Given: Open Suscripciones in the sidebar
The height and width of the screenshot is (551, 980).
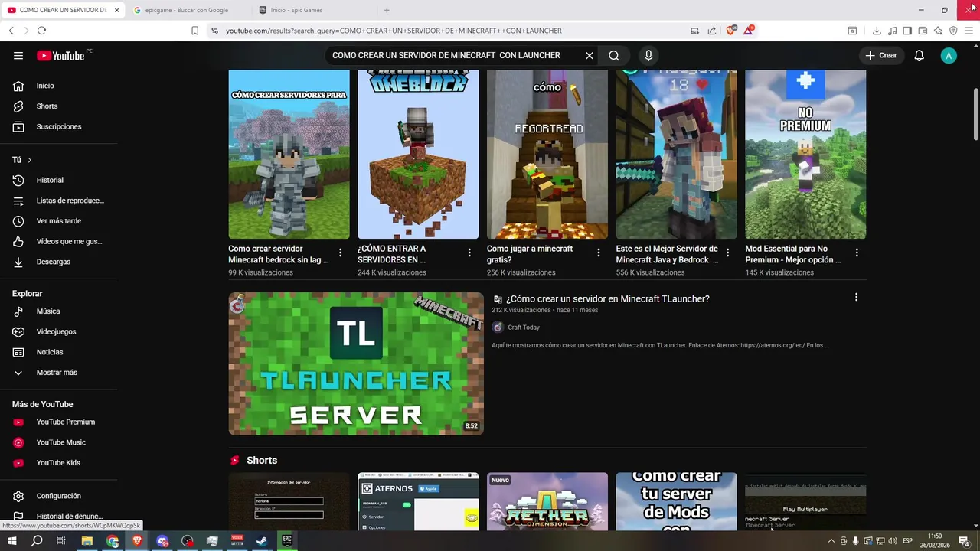Looking at the screenshot, I should (58, 126).
